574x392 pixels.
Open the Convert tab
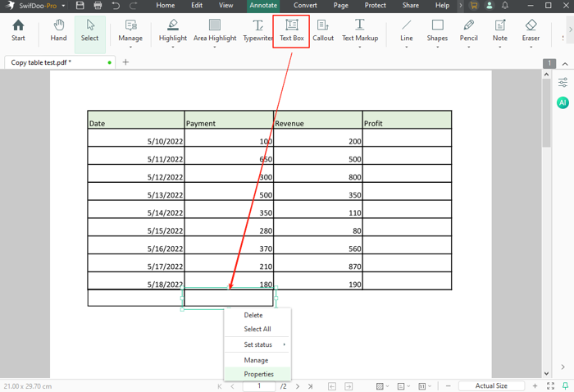(305, 6)
